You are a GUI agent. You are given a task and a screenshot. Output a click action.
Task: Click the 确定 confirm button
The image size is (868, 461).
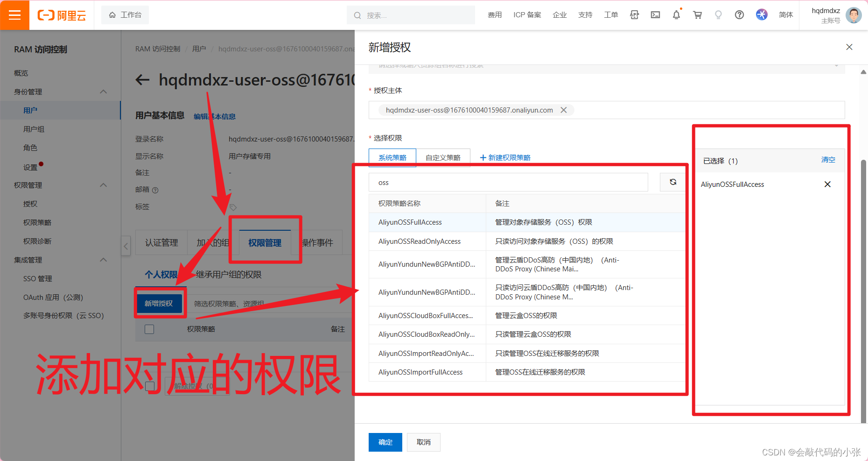pos(385,442)
